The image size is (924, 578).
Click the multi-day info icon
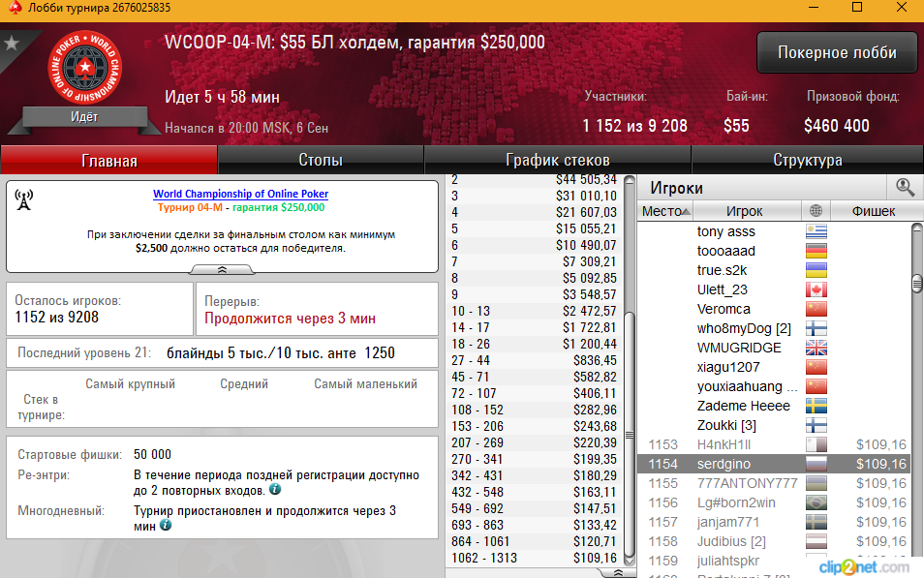tap(166, 525)
